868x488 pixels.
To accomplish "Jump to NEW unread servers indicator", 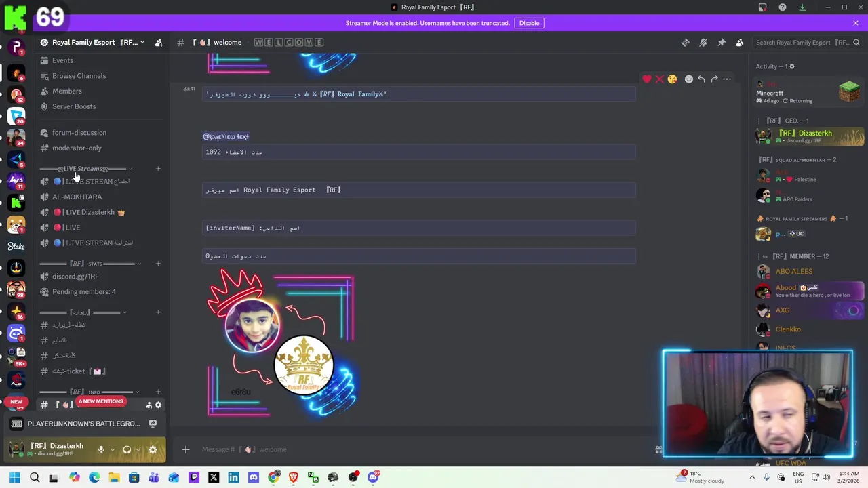I will click(x=16, y=401).
